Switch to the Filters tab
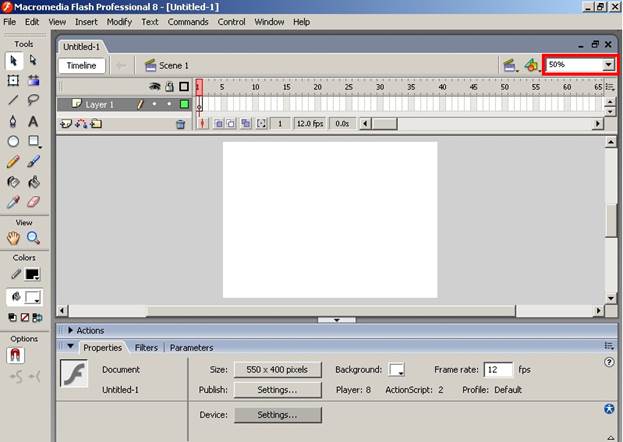Viewport: 623px width, 442px height. (x=146, y=348)
